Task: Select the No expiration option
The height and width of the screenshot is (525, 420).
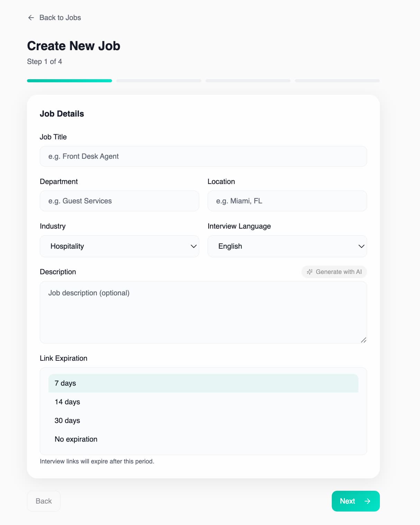Action: (203, 439)
